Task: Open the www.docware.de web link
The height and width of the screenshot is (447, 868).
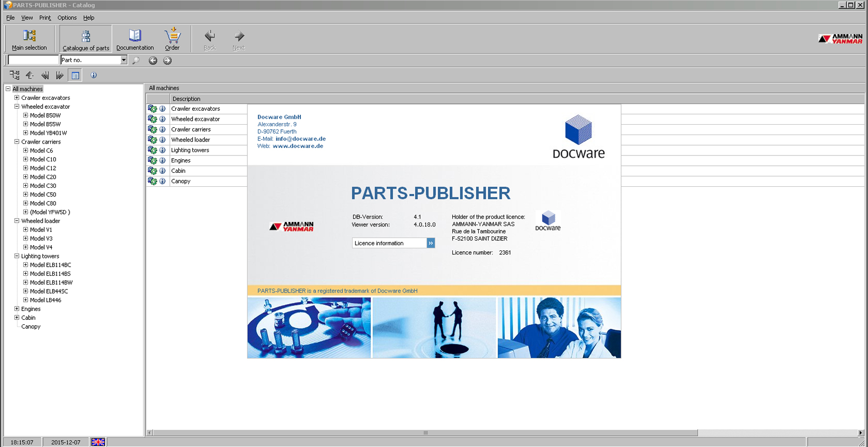Action: (x=297, y=146)
